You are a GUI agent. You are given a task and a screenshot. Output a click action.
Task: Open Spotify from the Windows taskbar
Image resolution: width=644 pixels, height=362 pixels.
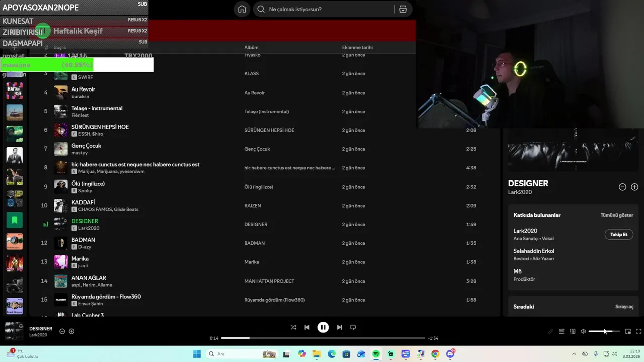[376, 354]
